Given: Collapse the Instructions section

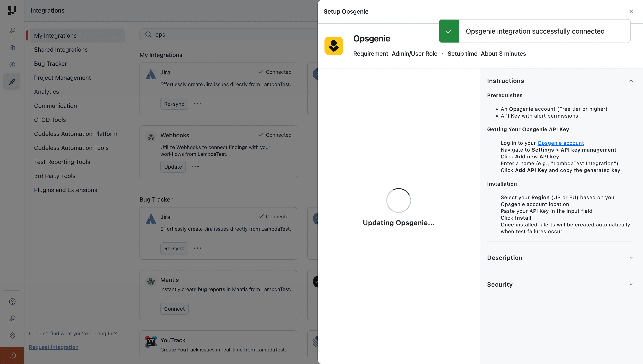Looking at the screenshot, I should (631, 81).
